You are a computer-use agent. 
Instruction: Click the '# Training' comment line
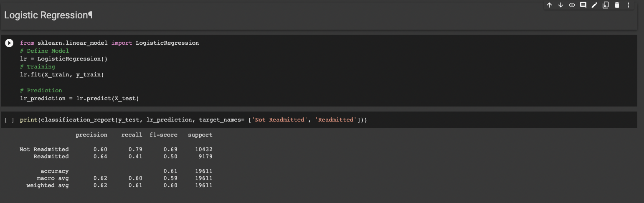[x=38, y=67]
